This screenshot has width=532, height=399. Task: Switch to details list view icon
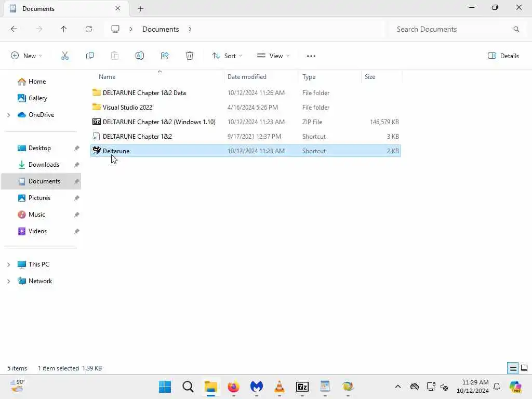(513, 368)
